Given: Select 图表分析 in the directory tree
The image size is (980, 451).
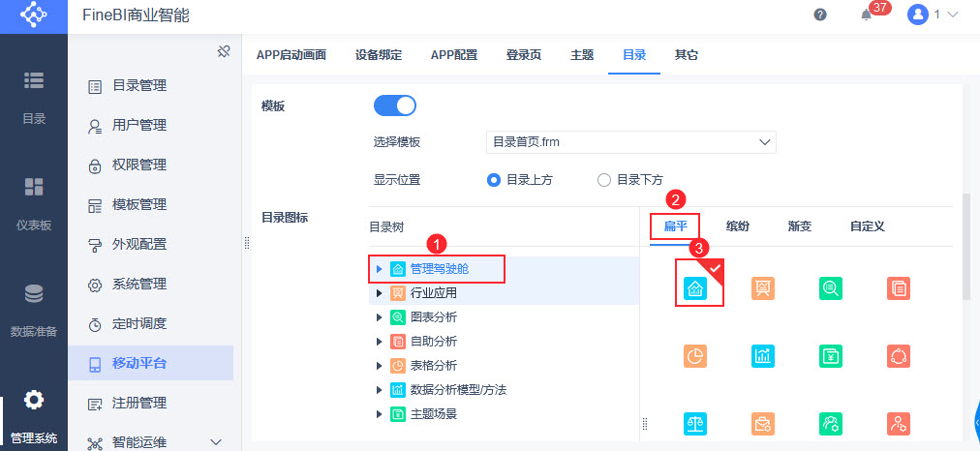Looking at the screenshot, I should pyautogui.click(x=434, y=316).
